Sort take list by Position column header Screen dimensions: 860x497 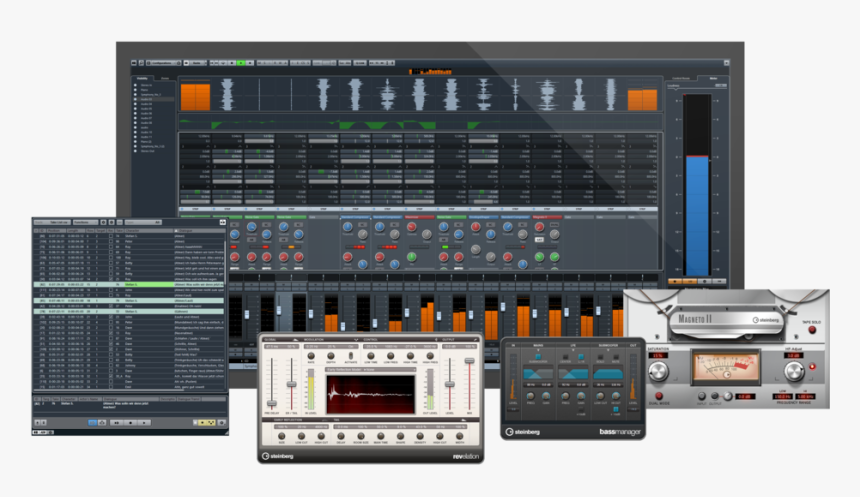coord(56,231)
